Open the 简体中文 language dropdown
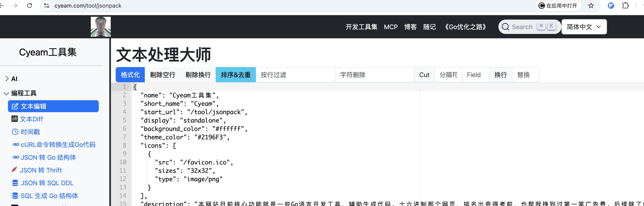 (x=584, y=27)
